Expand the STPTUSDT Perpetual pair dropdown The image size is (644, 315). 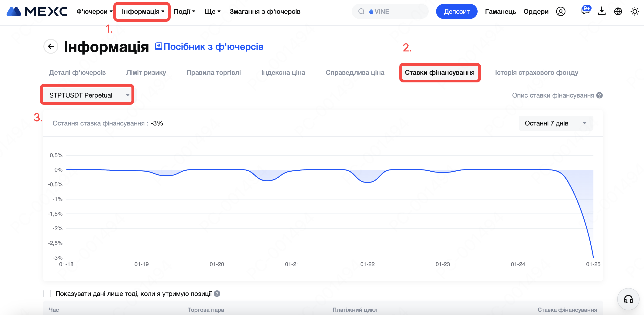87,95
